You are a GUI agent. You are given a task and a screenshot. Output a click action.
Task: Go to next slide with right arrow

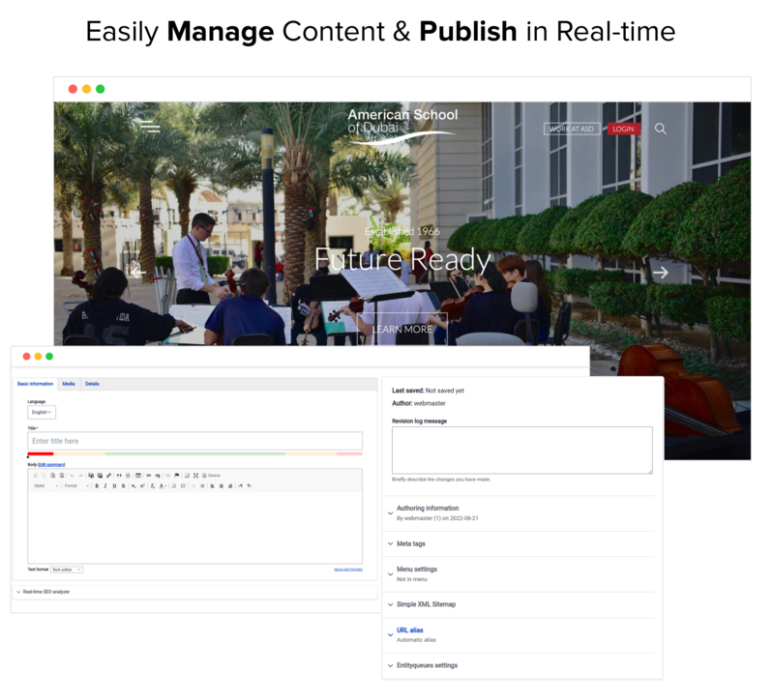[x=661, y=273]
